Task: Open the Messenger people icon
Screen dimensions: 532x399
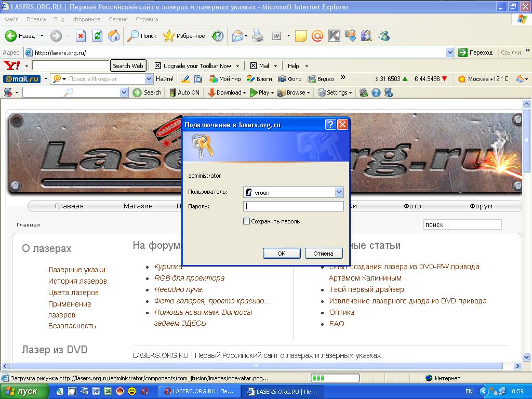Action: pyautogui.click(x=384, y=36)
